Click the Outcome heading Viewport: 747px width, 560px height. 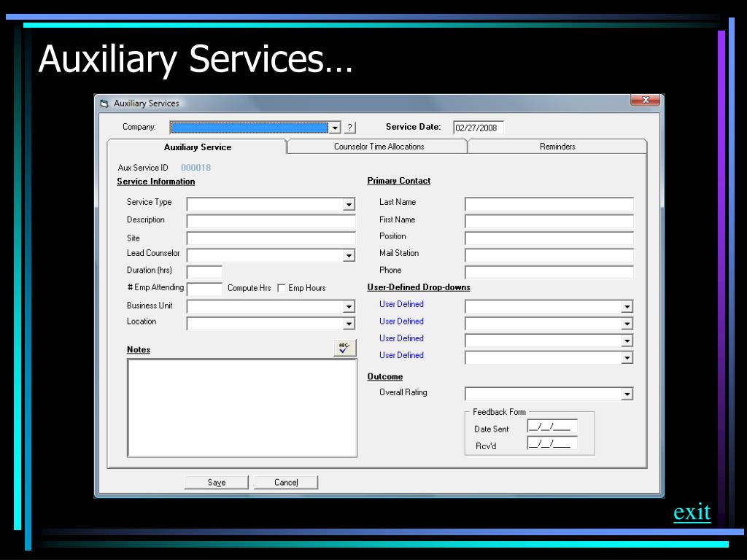[385, 377]
